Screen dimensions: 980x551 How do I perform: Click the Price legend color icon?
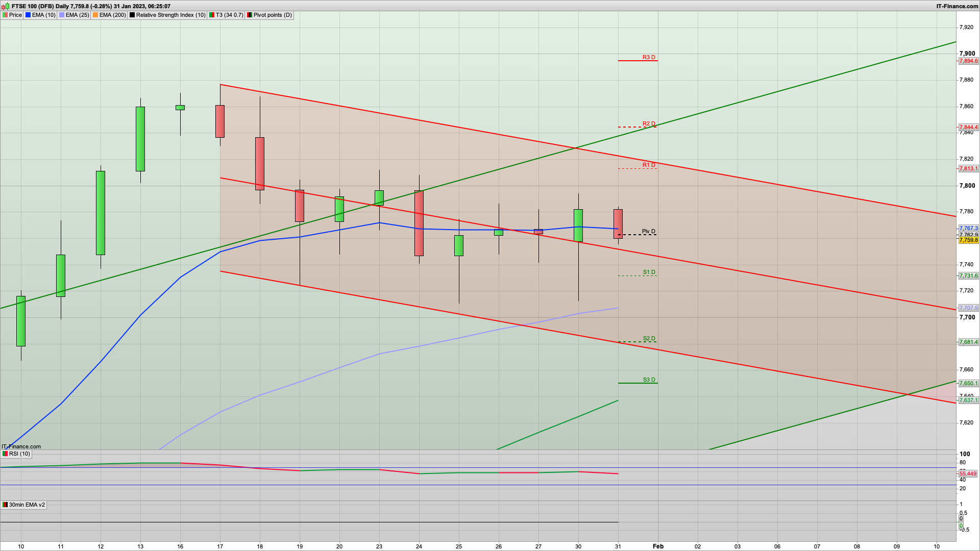(x=5, y=15)
